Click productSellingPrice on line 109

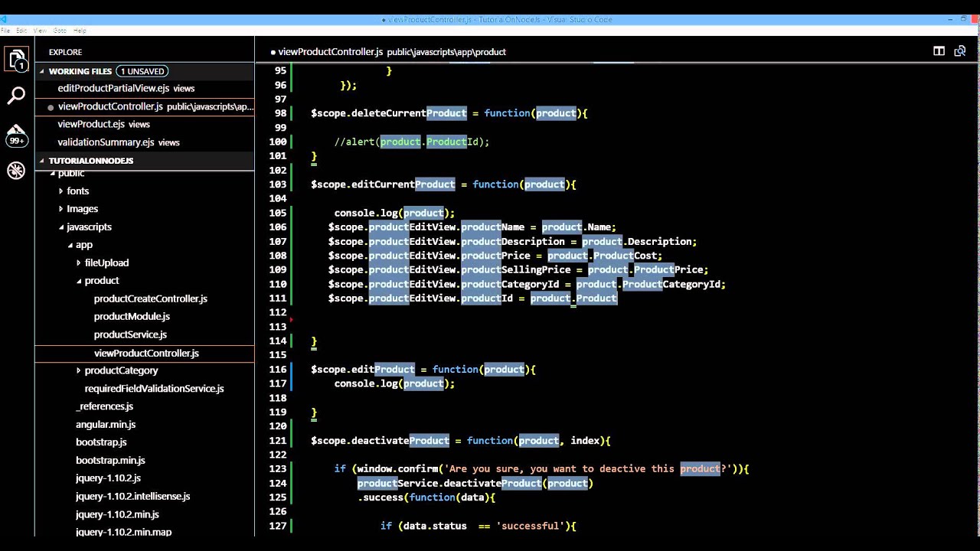(x=515, y=270)
